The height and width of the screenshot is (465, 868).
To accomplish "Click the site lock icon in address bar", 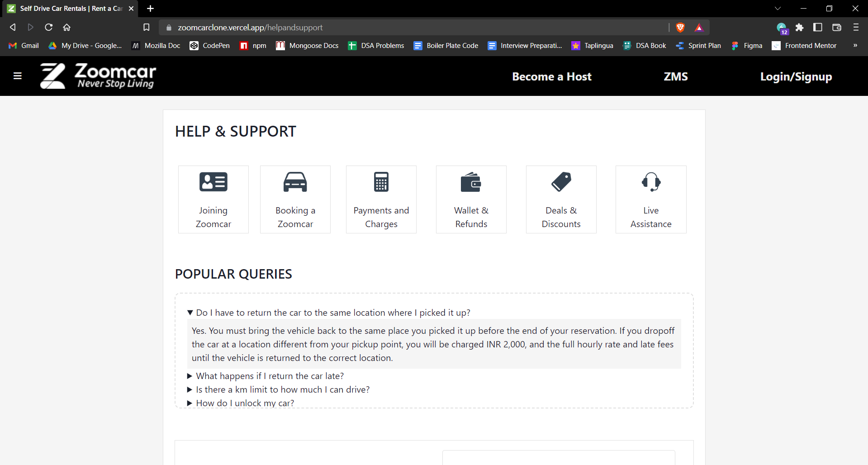I will 169,28.
